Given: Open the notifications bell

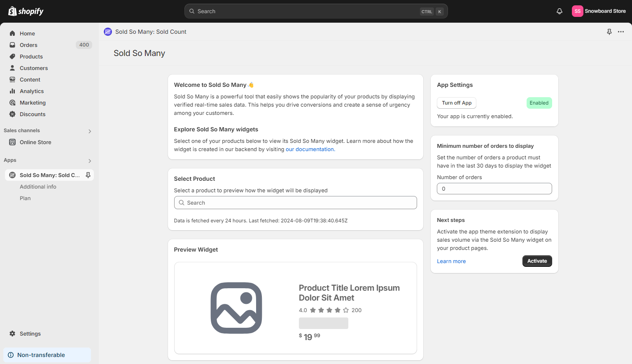Looking at the screenshot, I should (x=559, y=11).
